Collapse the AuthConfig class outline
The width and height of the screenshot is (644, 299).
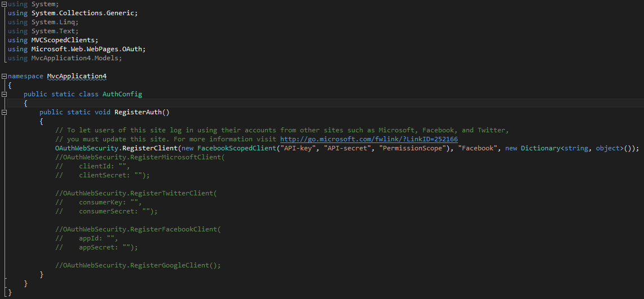tap(4, 95)
